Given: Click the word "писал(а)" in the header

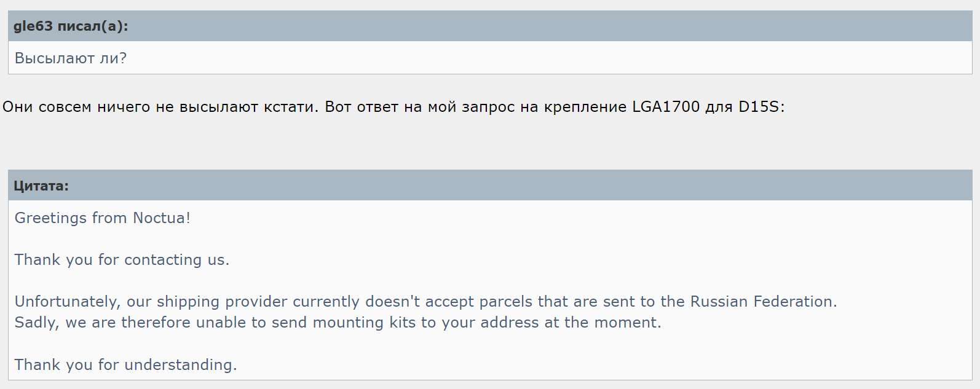Looking at the screenshot, I should [x=90, y=26].
